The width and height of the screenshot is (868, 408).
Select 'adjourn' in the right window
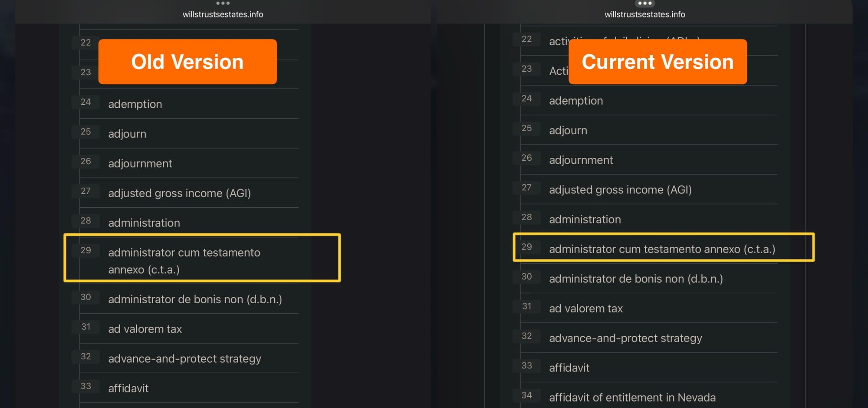pos(568,130)
